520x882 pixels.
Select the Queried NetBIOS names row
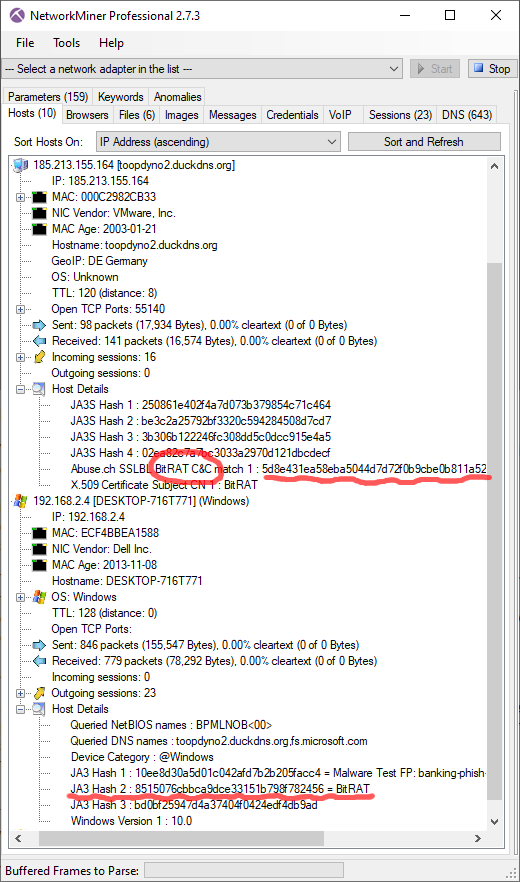(x=172, y=725)
